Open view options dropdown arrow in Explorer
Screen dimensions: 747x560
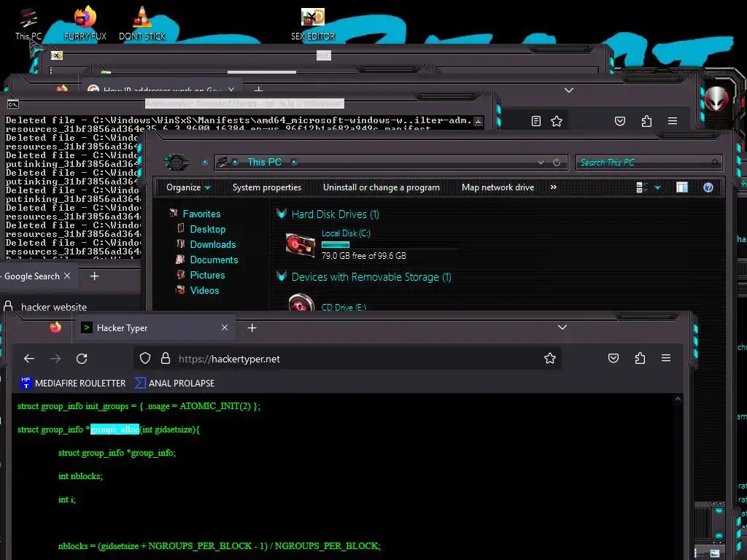tap(657, 187)
